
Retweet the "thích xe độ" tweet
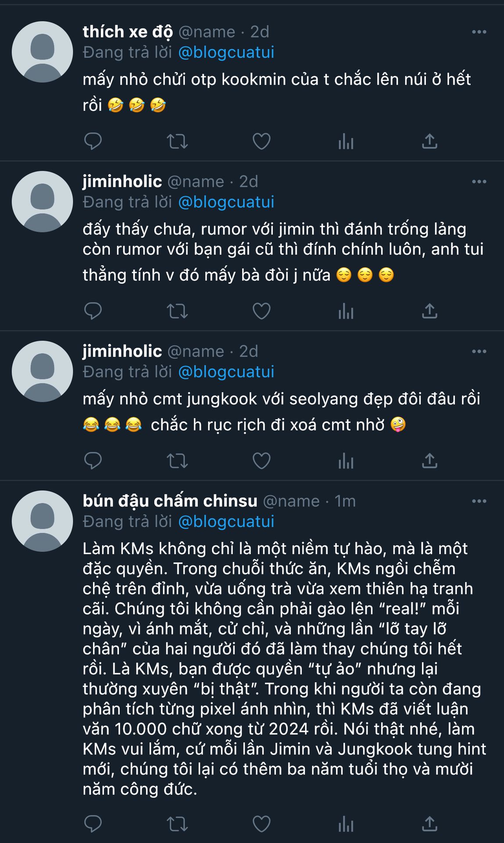pos(177,141)
